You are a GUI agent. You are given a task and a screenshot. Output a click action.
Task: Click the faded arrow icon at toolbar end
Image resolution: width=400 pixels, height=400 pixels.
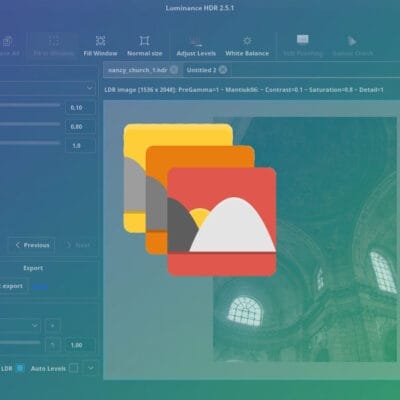point(352,41)
